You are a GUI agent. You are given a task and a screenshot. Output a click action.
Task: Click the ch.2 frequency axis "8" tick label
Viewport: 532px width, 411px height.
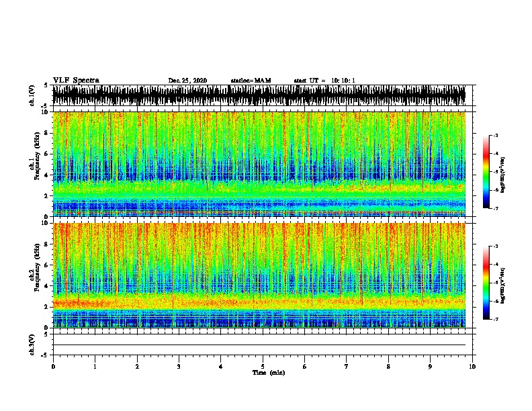[x=47, y=244]
